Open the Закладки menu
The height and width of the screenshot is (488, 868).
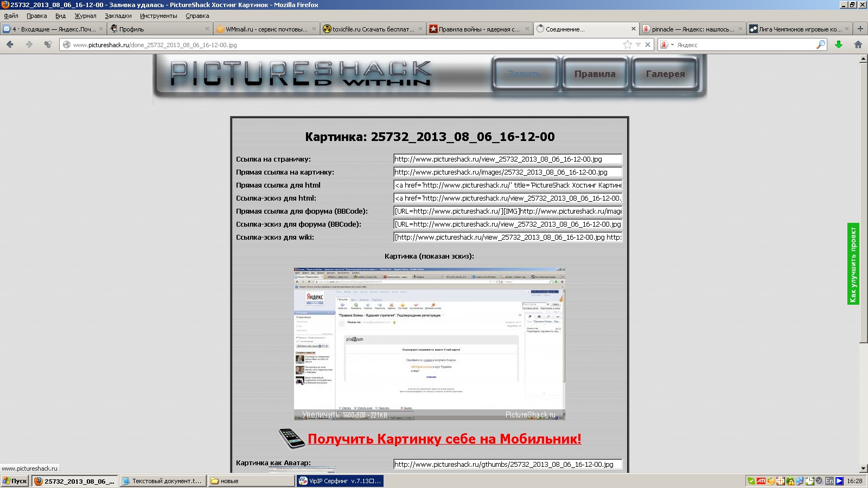click(x=118, y=16)
